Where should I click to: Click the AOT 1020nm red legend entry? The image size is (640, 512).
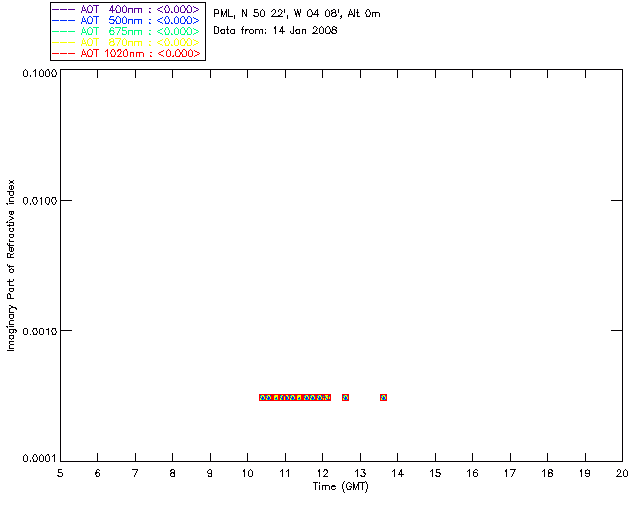point(126,53)
